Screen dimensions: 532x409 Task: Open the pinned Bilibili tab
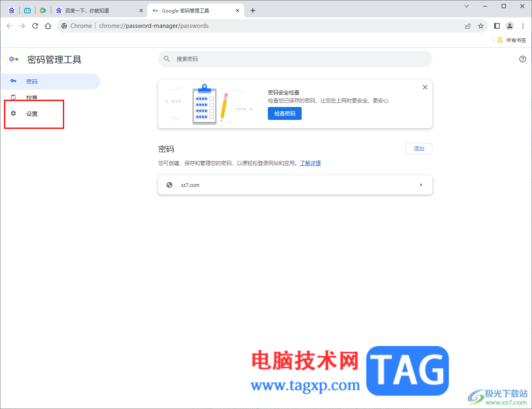(27, 10)
